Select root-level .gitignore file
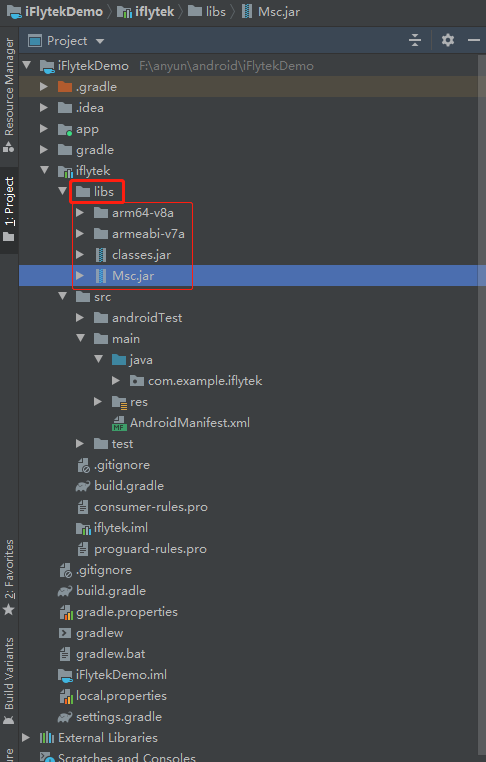This screenshot has height=762, width=486. coord(104,570)
